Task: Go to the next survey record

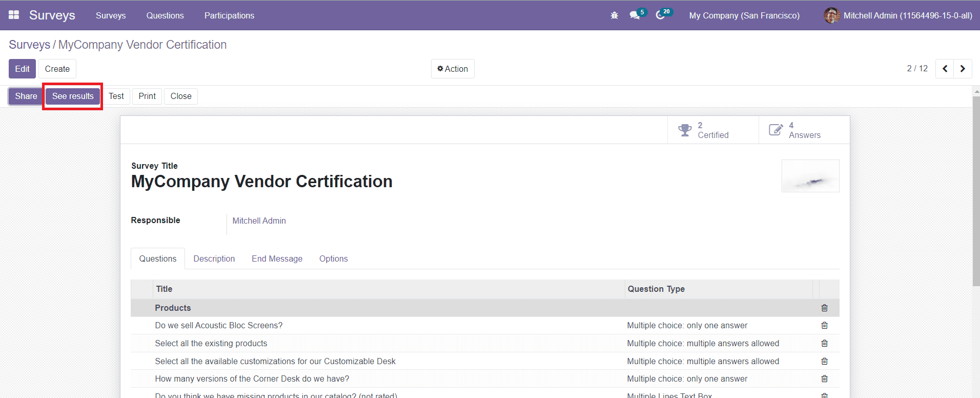Action: [x=963, y=69]
